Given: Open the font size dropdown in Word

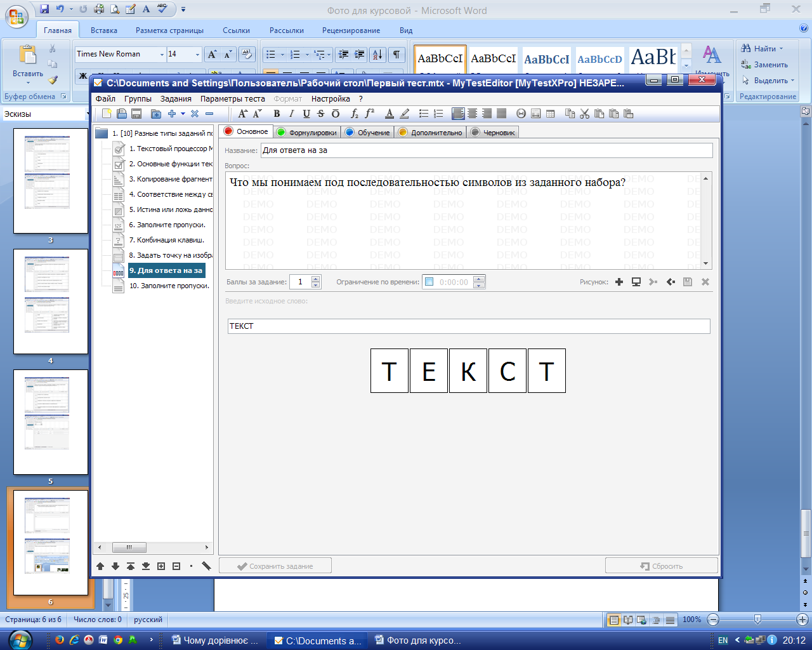Looking at the screenshot, I should tap(197, 55).
